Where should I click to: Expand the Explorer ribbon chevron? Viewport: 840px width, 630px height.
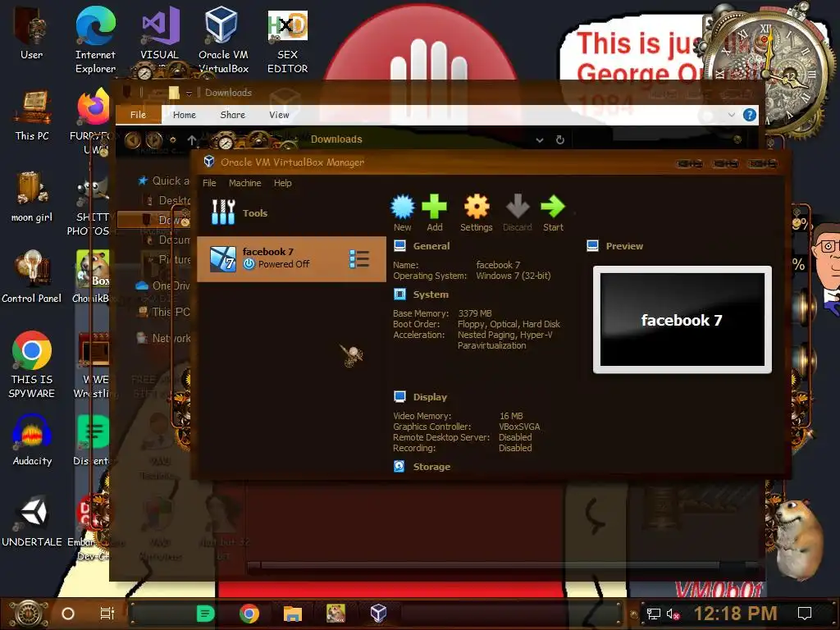pos(731,115)
